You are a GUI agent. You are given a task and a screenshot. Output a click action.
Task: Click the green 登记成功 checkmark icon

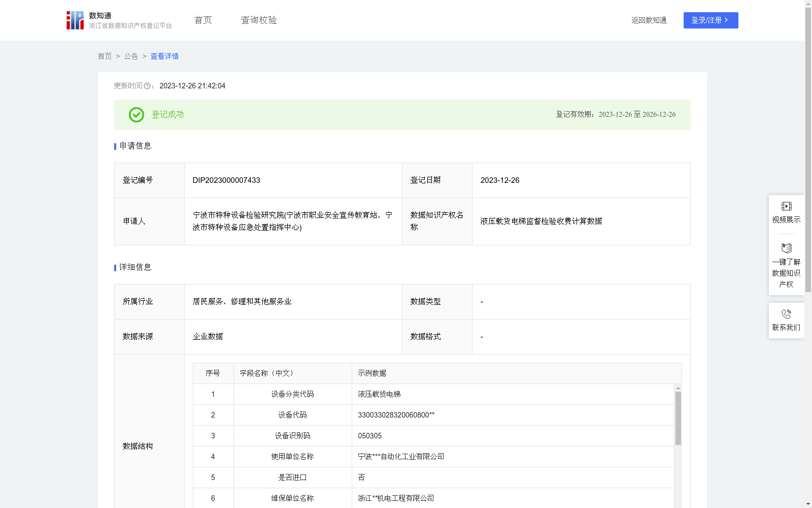(137, 115)
